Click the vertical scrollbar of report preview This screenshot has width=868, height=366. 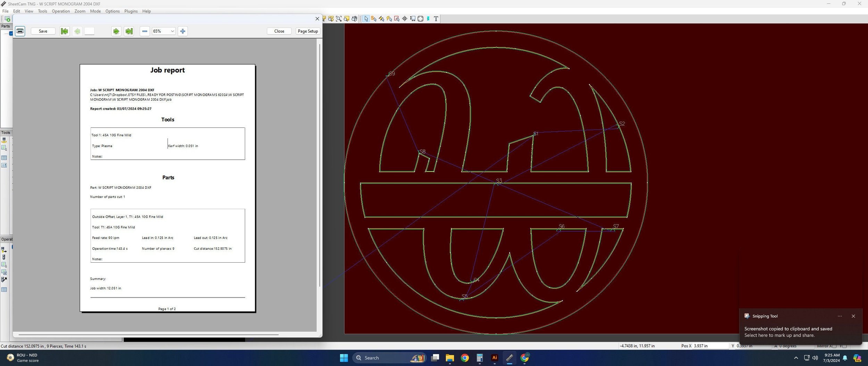(x=320, y=165)
